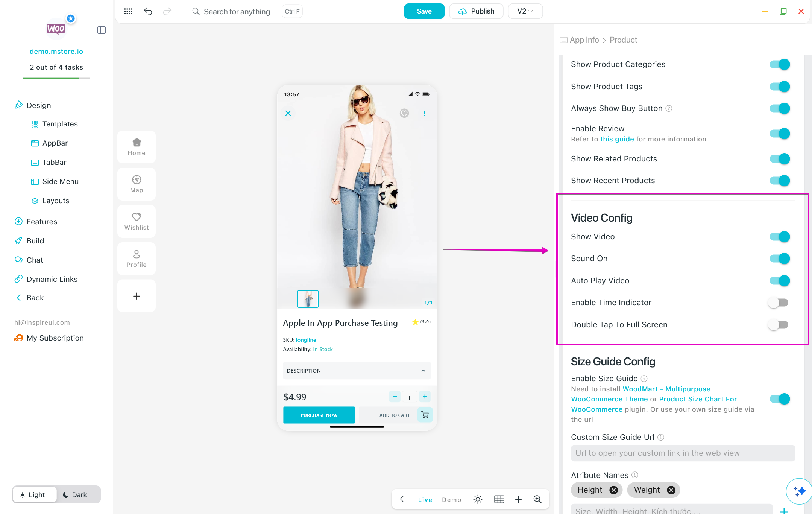Screen dimensions: 812x514
Task: Click the table grid icon in bottom toolbar
Action: tap(499, 499)
